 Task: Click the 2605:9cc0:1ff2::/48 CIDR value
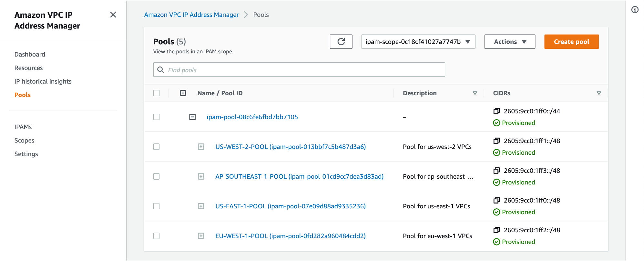click(532, 230)
